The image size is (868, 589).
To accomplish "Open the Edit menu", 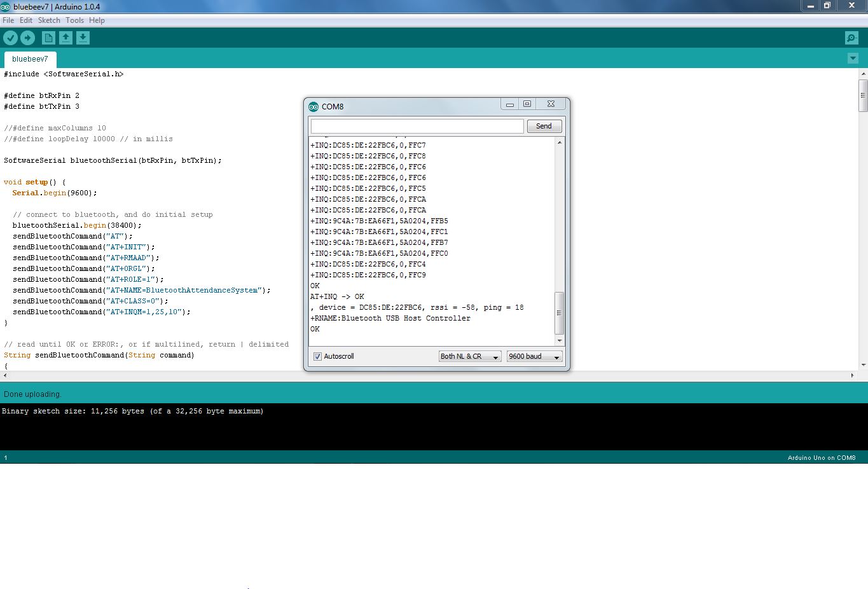I will point(26,20).
